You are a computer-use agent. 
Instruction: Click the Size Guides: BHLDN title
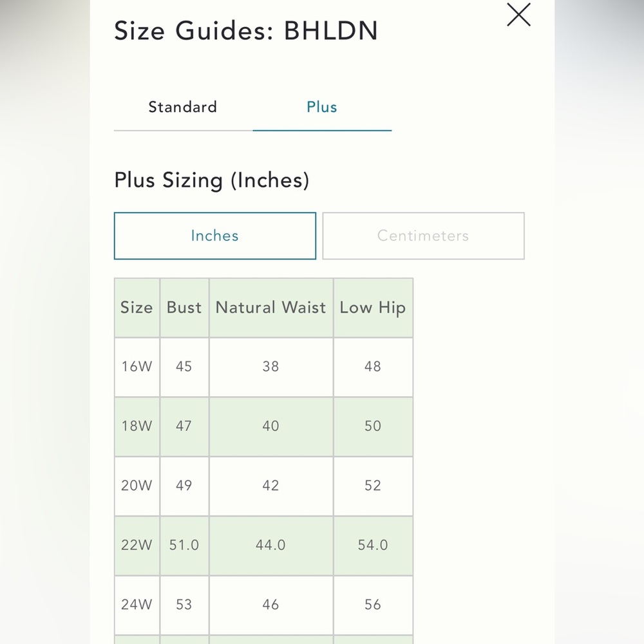coord(245,31)
